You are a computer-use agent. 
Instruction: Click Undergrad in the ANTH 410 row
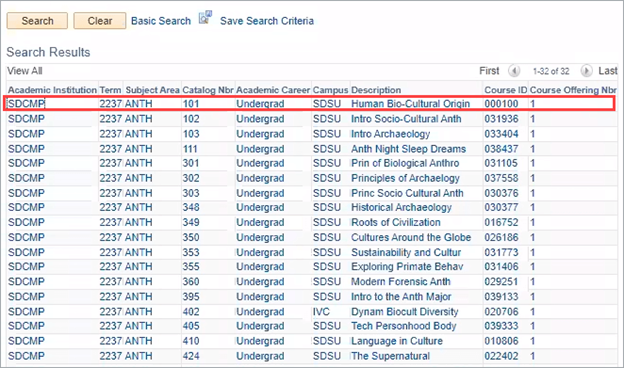(260, 341)
